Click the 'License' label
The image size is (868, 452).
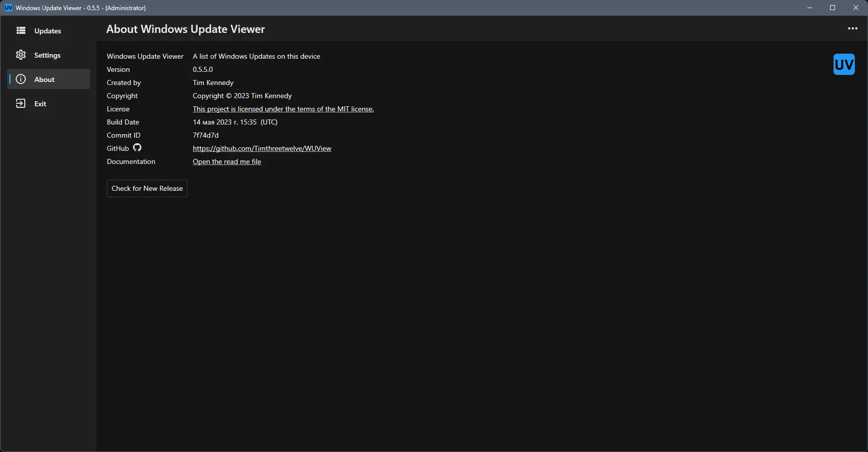[x=118, y=109]
